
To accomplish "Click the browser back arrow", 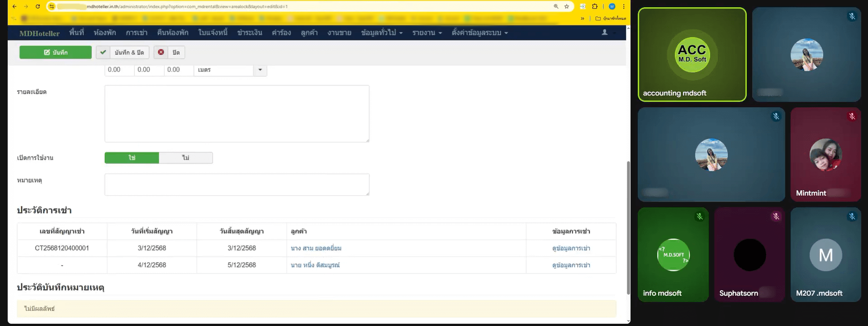I will pos(14,6).
